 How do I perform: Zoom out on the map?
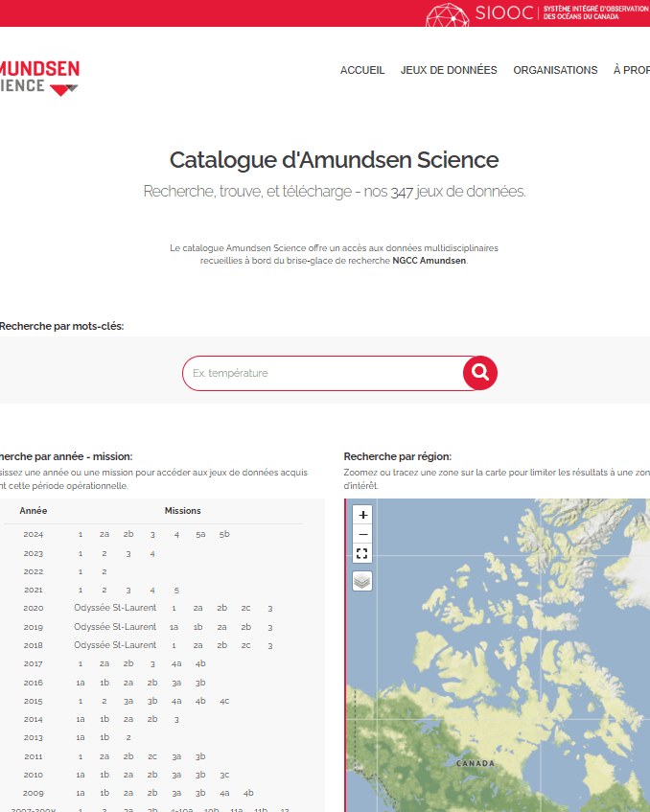pyautogui.click(x=362, y=534)
